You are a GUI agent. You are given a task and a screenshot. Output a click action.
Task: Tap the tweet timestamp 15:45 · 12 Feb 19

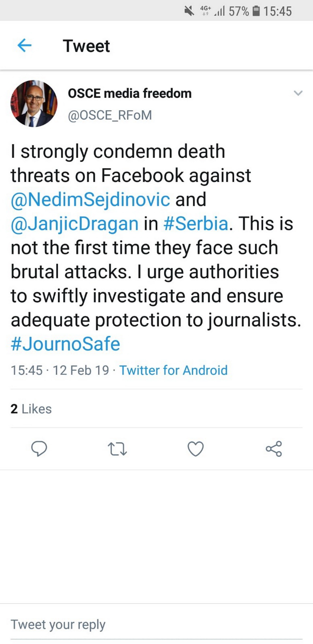[x=60, y=370]
